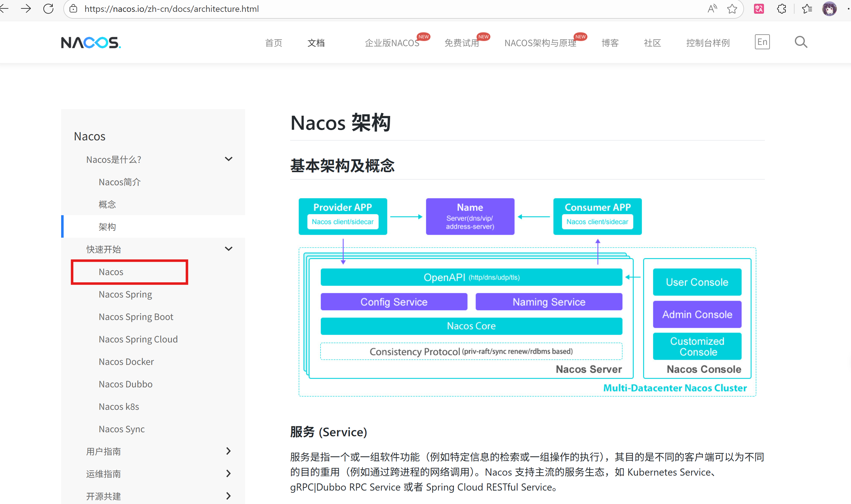Select the 概念 sidebar item
Viewport: 851px width, 504px height.
coord(107,205)
